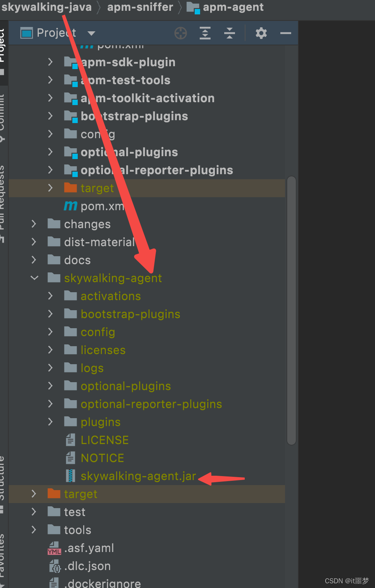Select the optional-plugins folder under skywalking-agent
Screen dimensions: 375x588
(x=126, y=386)
